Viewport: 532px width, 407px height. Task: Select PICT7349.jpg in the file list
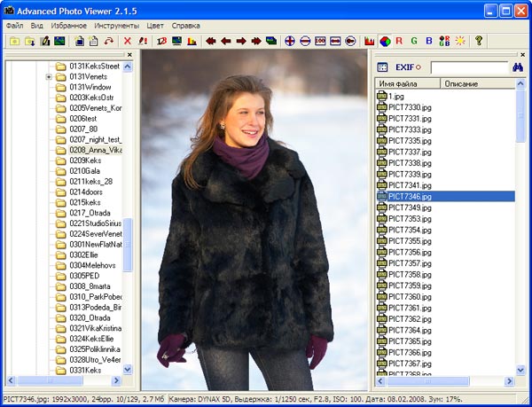click(x=409, y=207)
